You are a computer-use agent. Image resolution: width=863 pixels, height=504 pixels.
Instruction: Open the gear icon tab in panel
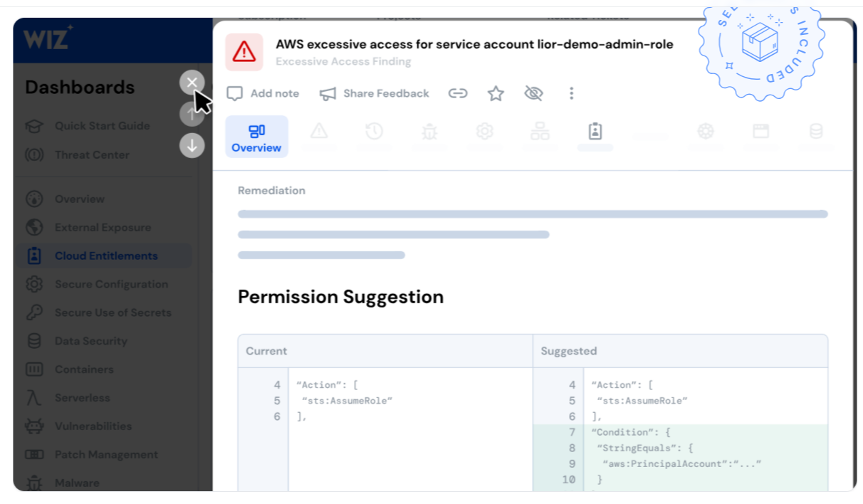(485, 131)
